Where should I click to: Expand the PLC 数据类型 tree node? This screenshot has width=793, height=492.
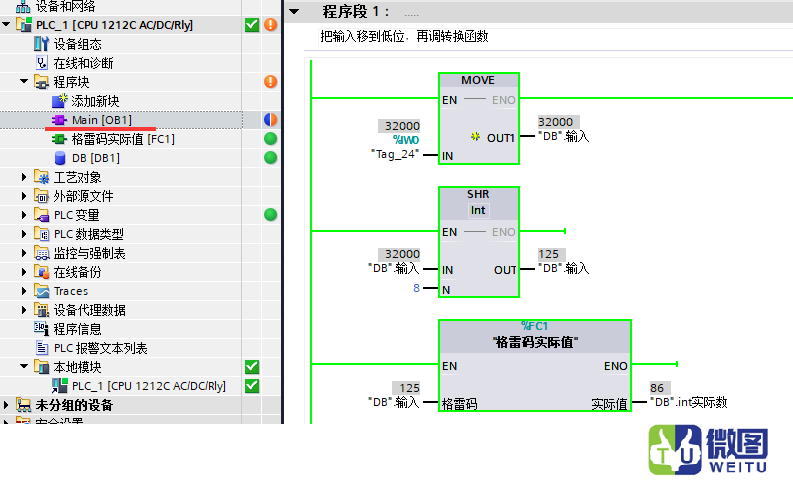24,234
